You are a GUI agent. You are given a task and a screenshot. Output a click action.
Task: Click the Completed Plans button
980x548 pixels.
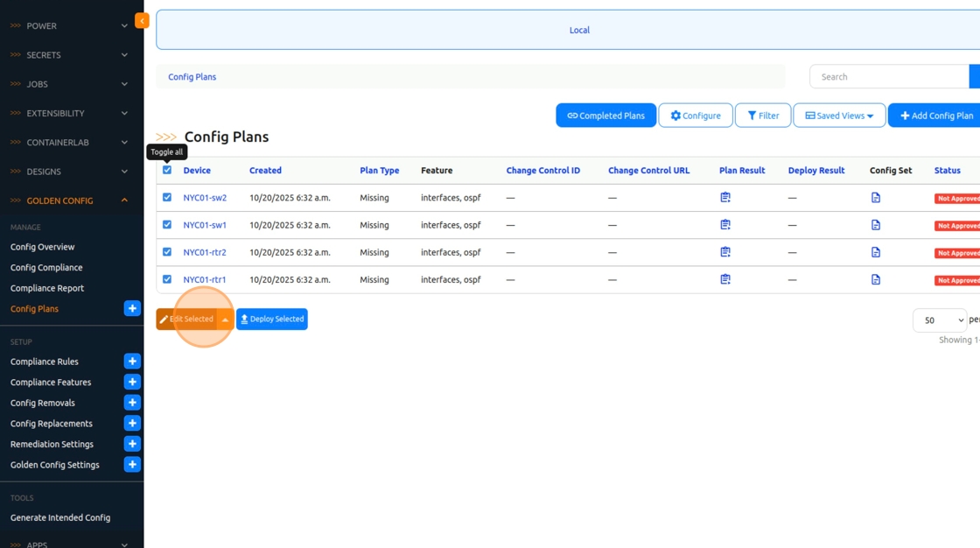click(x=605, y=116)
